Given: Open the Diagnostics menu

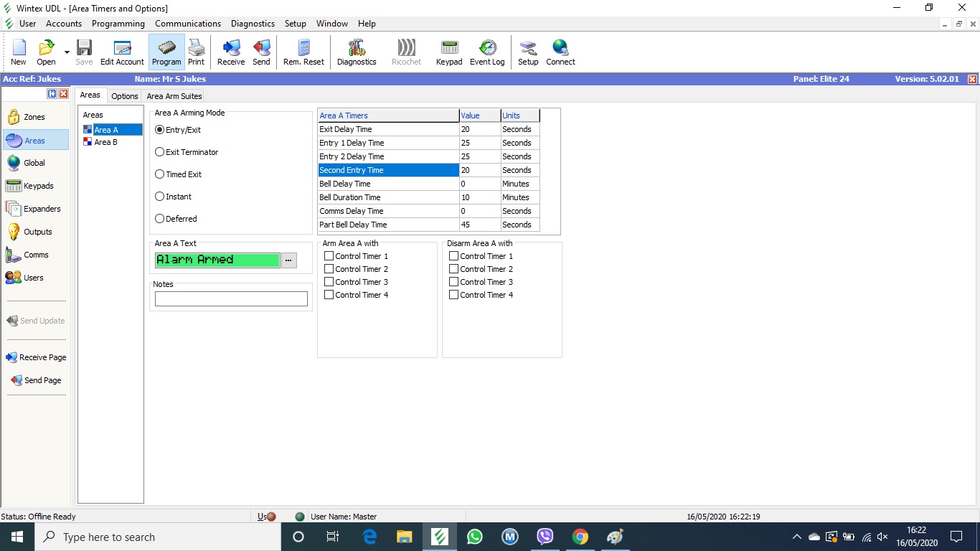Looking at the screenshot, I should pyautogui.click(x=253, y=24).
